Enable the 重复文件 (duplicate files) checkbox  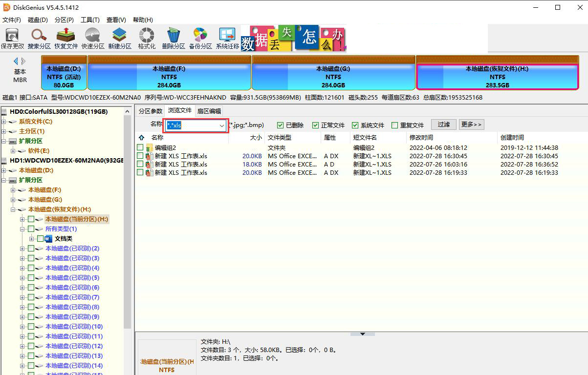pos(394,125)
